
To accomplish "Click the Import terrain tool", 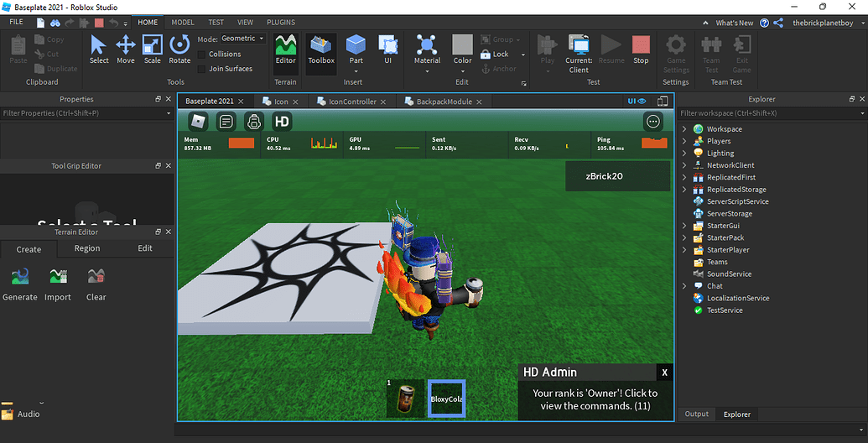I will pyautogui.click(x=58, y=284).
